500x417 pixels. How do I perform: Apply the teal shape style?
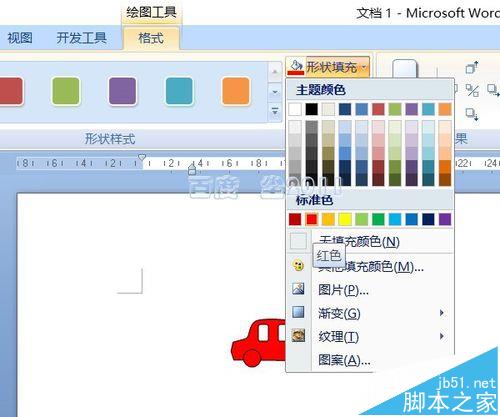[x=179, y=91]
